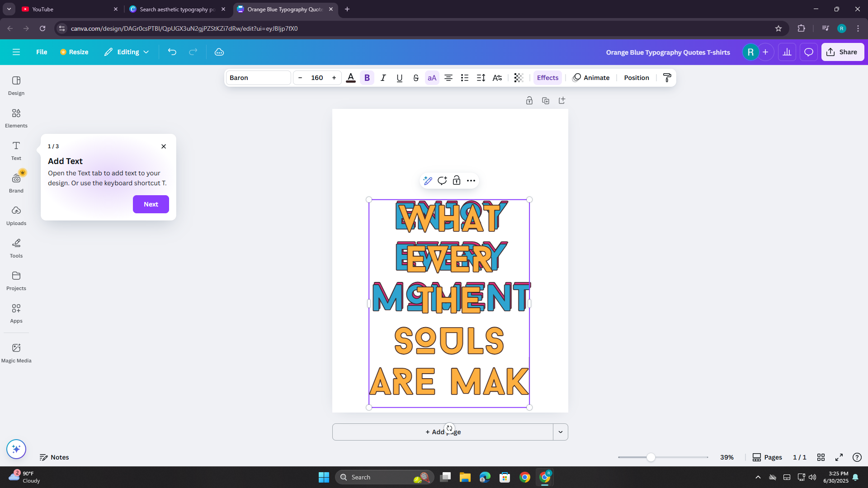Switch to the YouTube browser tab
The height and width of the screenshot is (488, 868).
pyautogui.click(x=70, y=9)
